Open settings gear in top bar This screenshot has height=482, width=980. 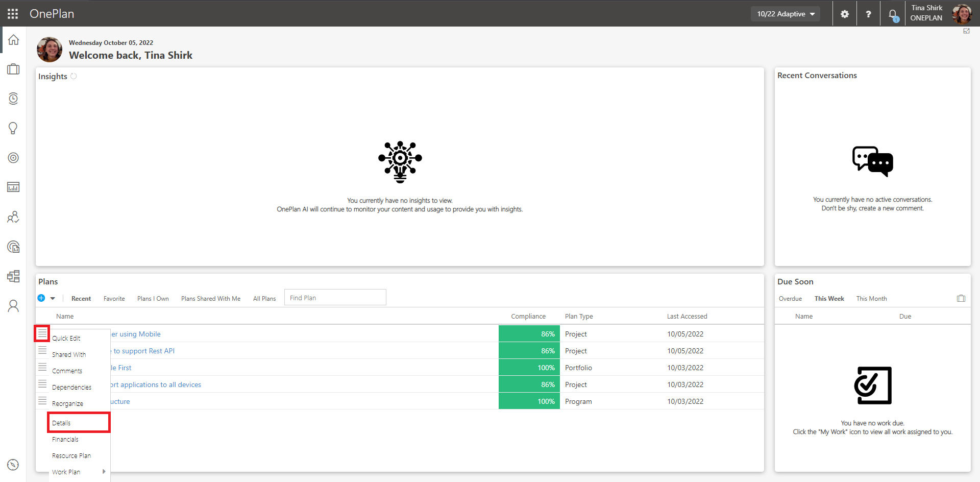pos(845,14)
